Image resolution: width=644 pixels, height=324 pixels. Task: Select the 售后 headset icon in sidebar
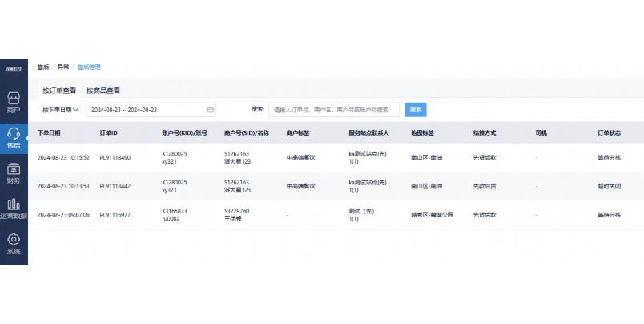(13, 136)
